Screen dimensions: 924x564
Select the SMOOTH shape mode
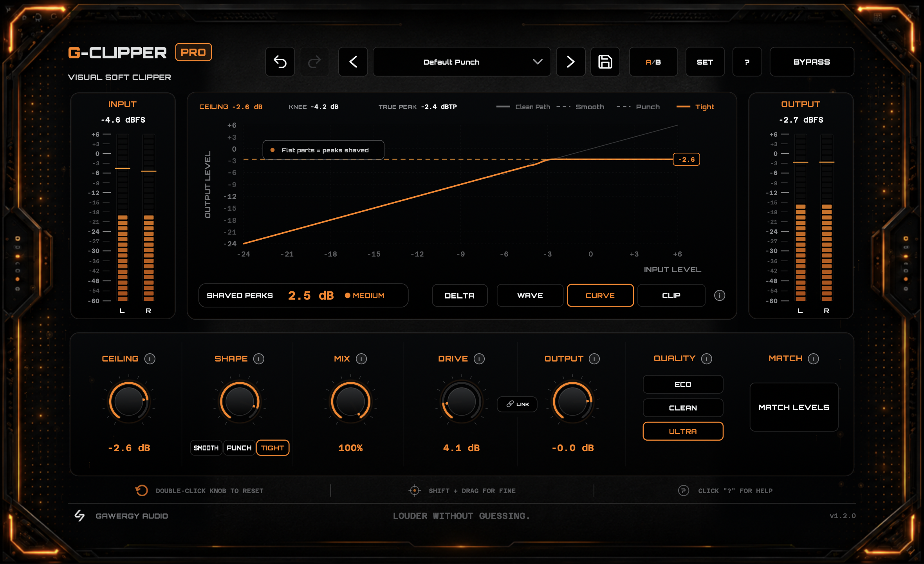[206, 448]
